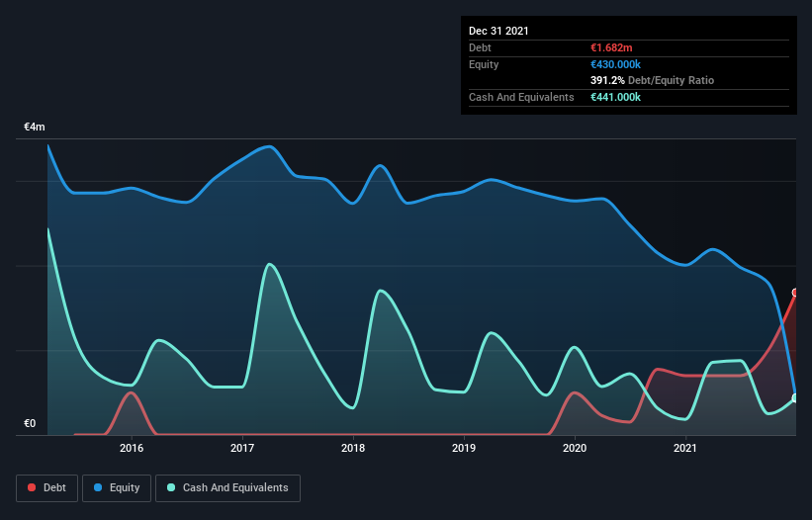Click the €430.000k Equity value
Viewport: 812px width, 520px height.
[x=616, y=64]
